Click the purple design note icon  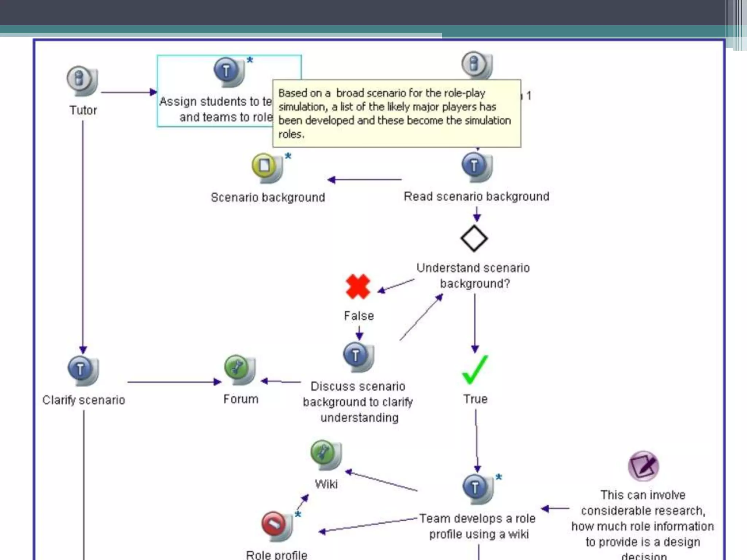pyautogui.click(x=643, y=466)
